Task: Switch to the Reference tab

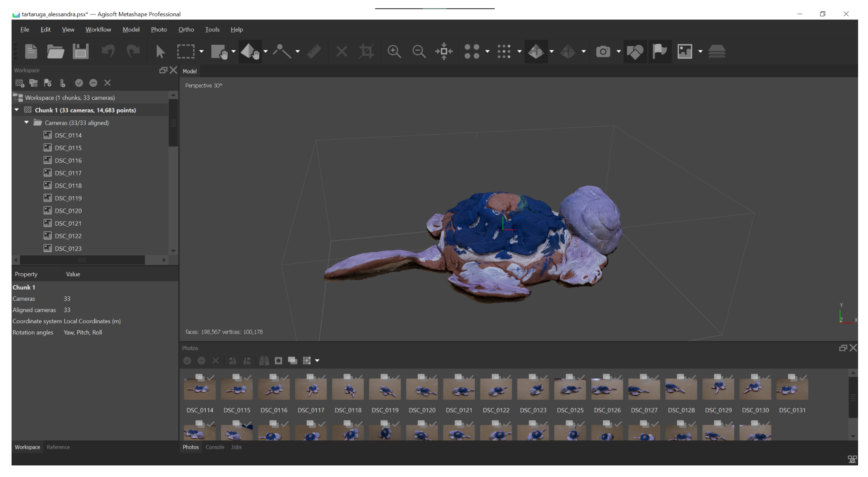Action: coord(58,447)
